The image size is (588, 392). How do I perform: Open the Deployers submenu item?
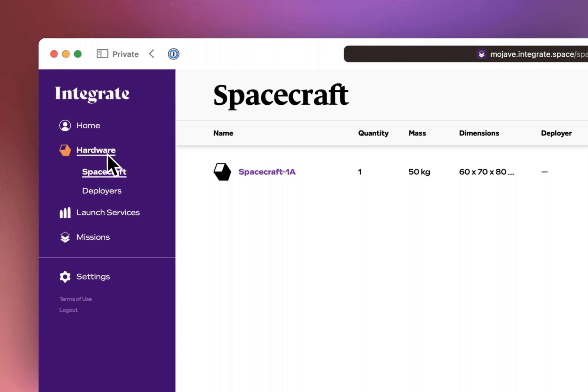pyautogui.click(x=102, y=191)
